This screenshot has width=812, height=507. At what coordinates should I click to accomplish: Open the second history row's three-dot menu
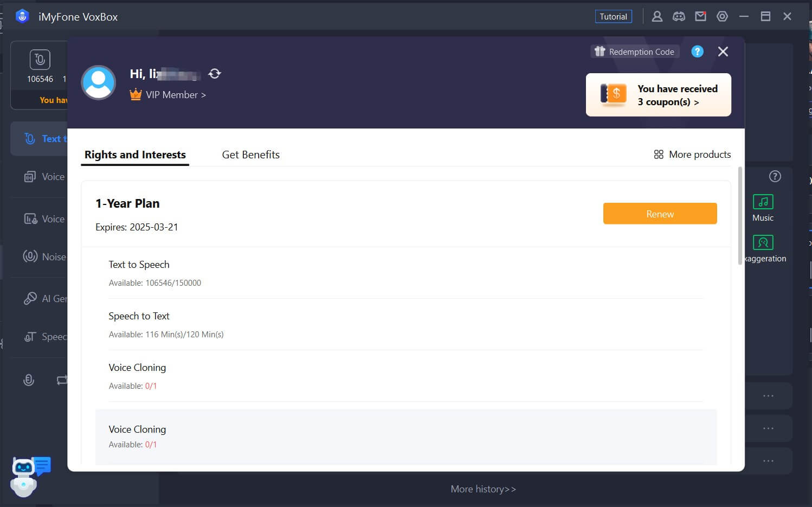coord(768,428)
